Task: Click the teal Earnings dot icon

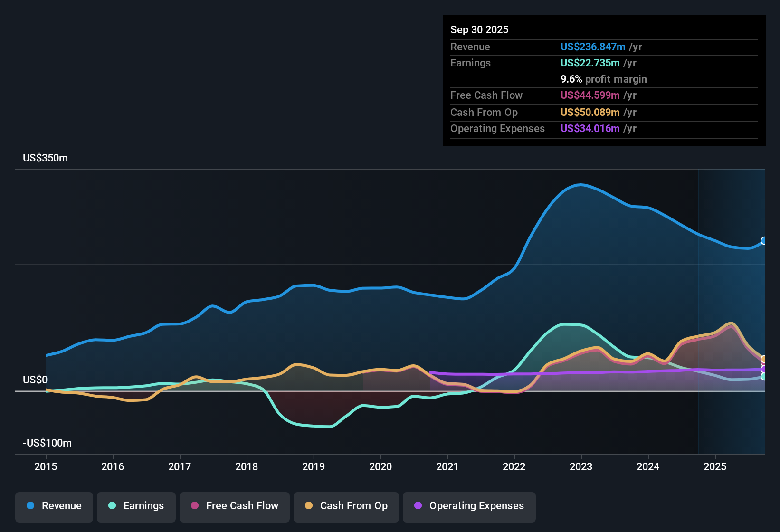Action: tap(112, 506)
